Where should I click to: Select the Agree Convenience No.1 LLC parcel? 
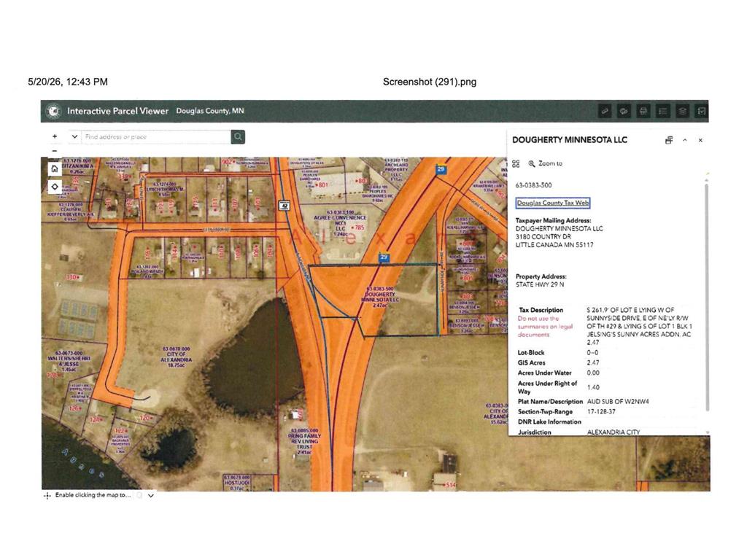[x=340, y=223]
